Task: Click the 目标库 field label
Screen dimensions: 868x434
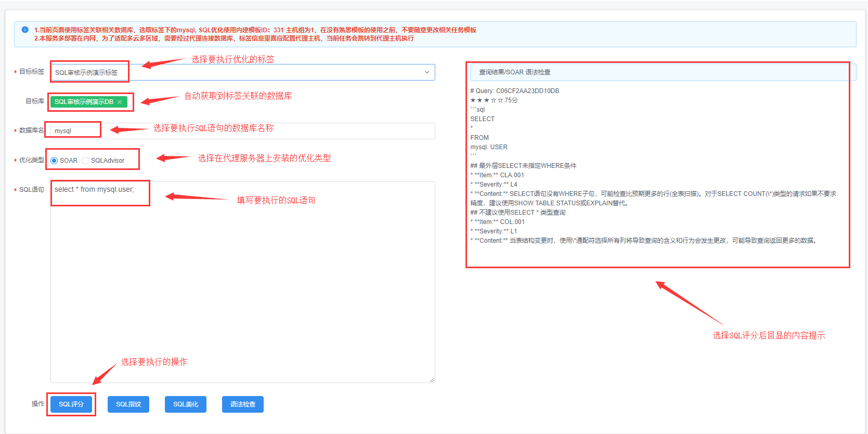Action: 35,101
